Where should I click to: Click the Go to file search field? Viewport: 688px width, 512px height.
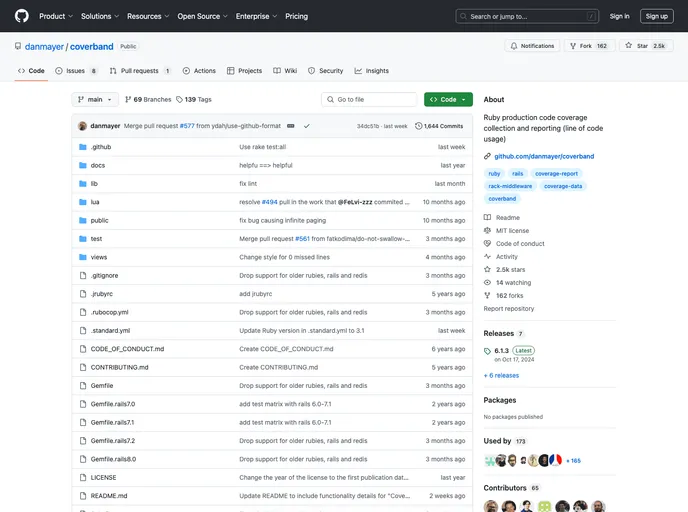tap(370, 100)
